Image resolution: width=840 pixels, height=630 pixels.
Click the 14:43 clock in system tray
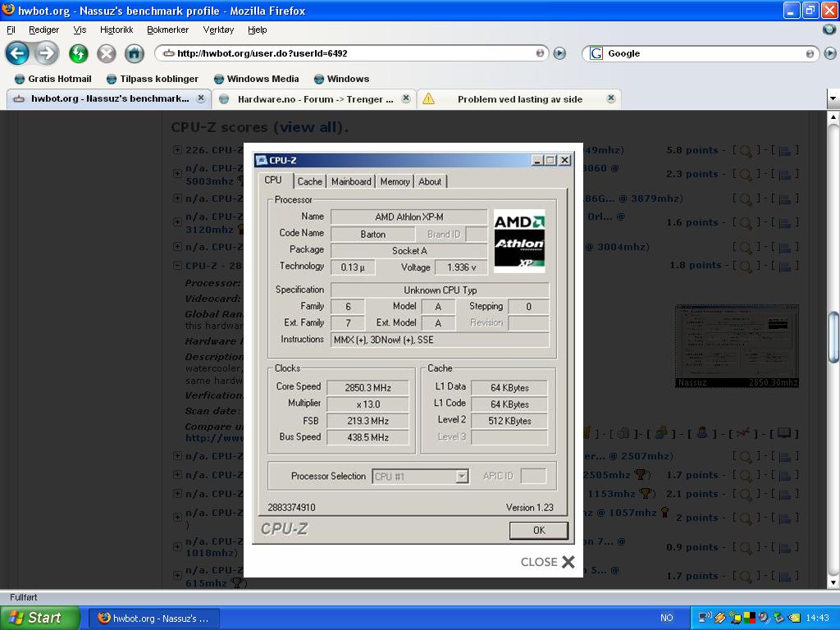coord(817,619)
